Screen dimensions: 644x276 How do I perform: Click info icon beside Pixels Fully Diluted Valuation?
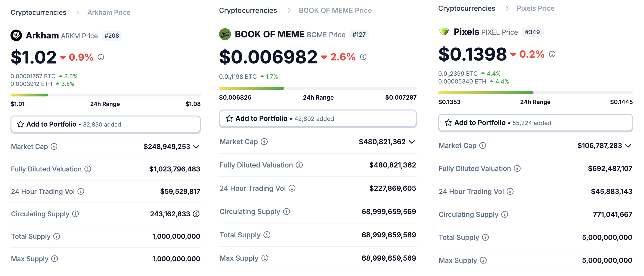(517, 168)
